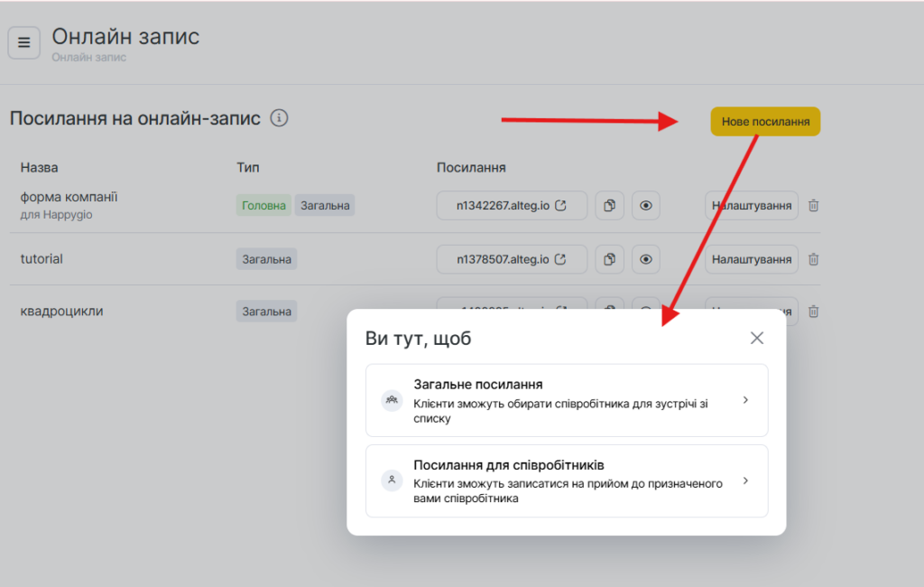Expand Посилання для співробітників chevron arrow
924x587 pixels.
coord(745,480)
